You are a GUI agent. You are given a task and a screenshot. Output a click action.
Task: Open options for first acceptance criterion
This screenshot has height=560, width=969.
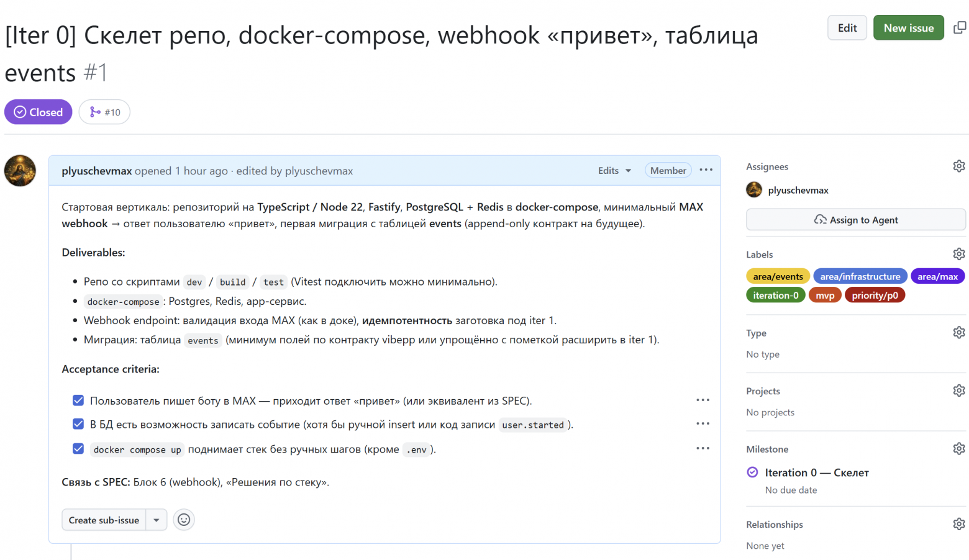703,400
